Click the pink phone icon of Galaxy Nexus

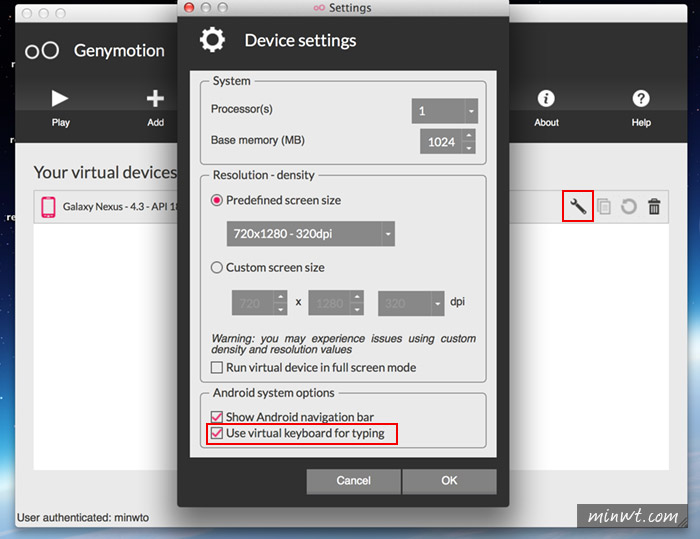click(x=48, y=207)
